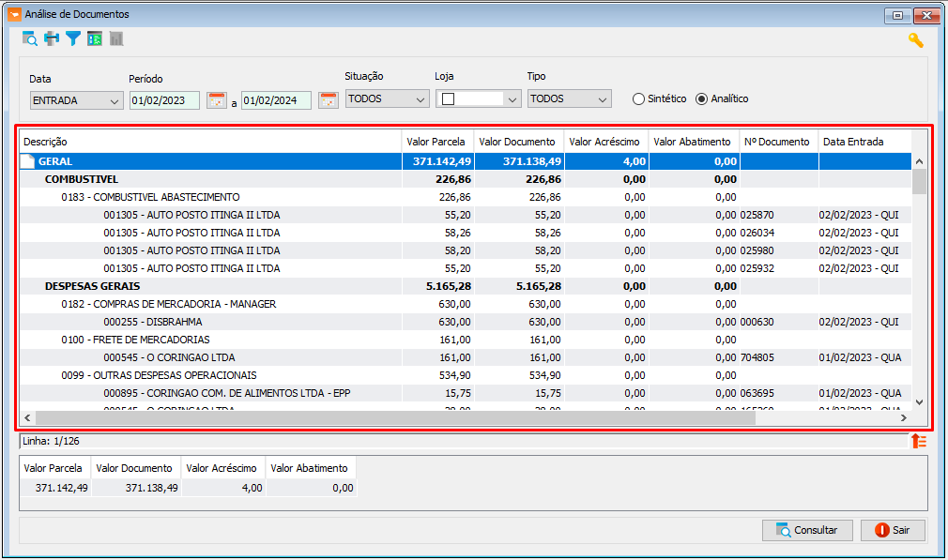The height and width of the screenshot is (560, 948).
Task: Click the Consultar button
Action: click(x=807, y=530)
